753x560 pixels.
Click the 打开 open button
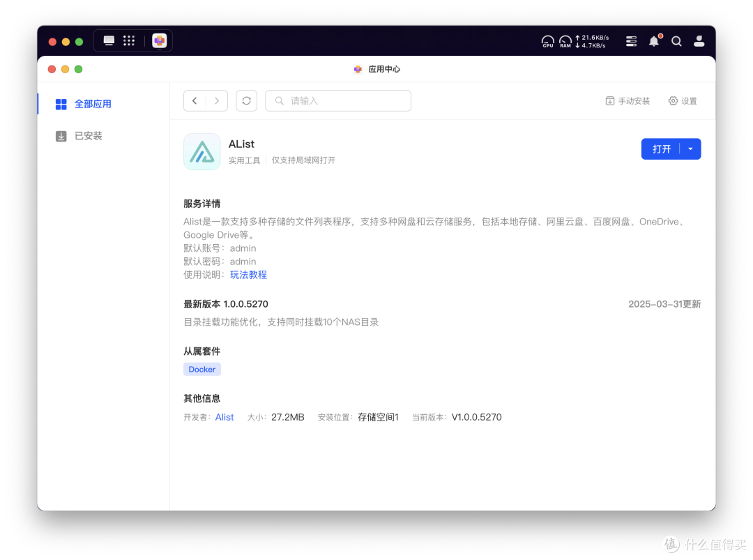tap(661, 149)
